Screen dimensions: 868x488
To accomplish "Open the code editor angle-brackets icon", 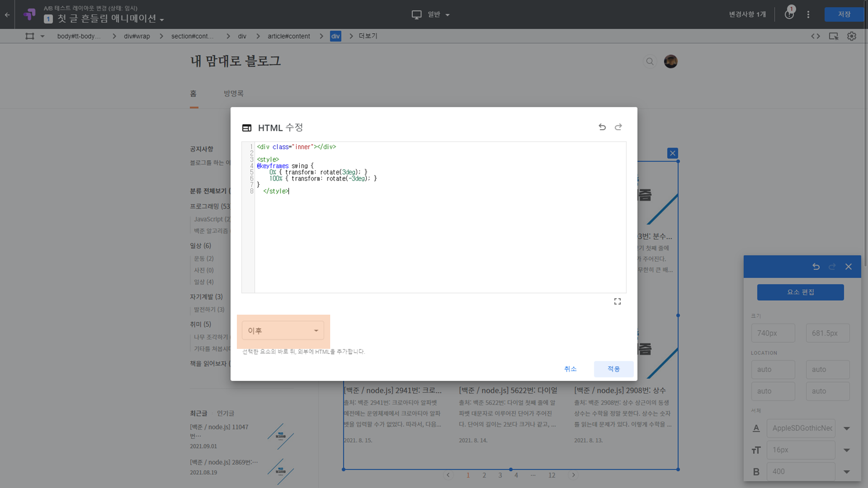I will point(816,36).
